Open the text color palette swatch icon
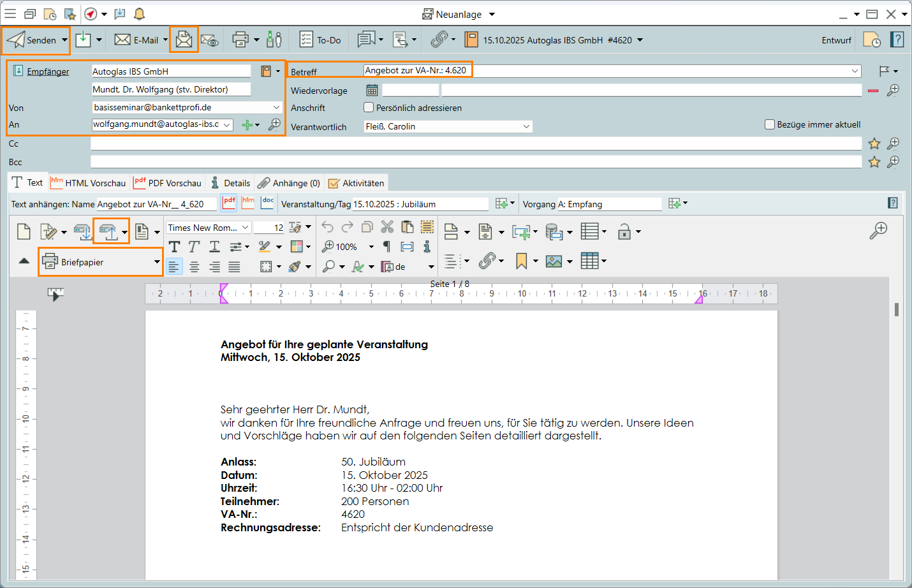 point(297,247)
